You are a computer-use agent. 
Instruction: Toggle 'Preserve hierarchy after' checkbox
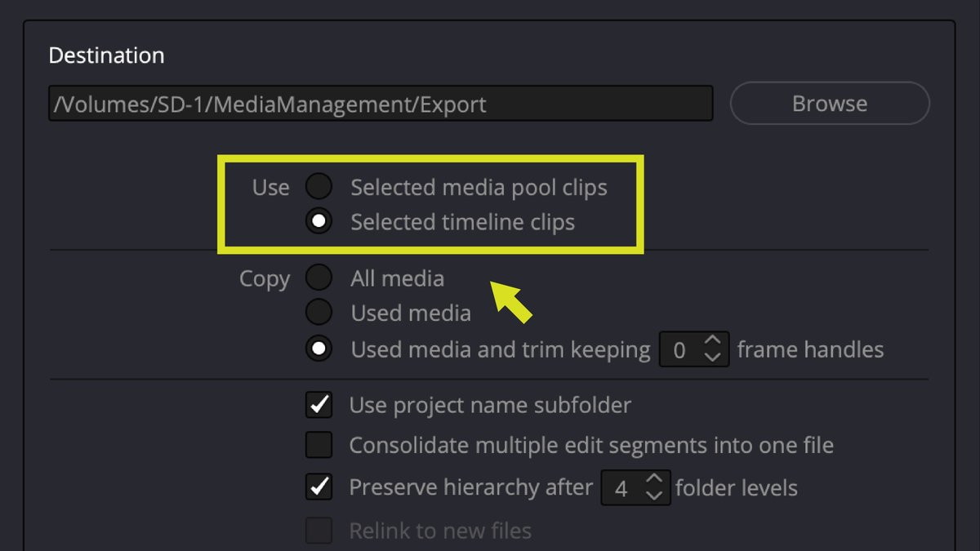click(318, 487)
